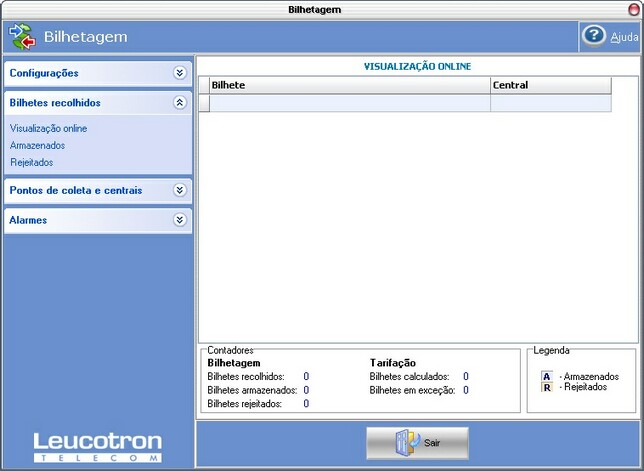This screenshot has height=471, width=644.
Task: Click the Alarmes section header
Action: (x=98, y=220)
